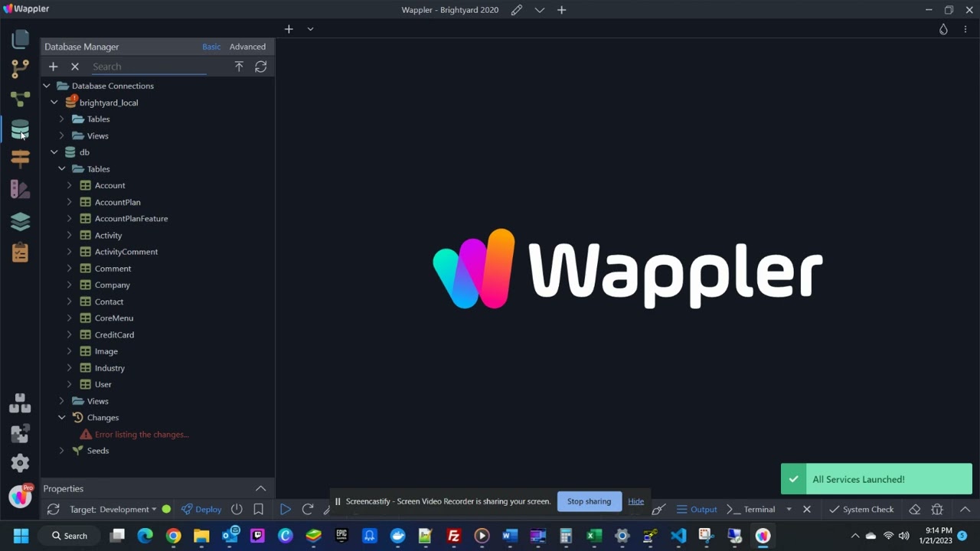This screenshot has width=980, height=551.
Task: Open the Terminal dropdown arrow
Action: click(789, 510)
